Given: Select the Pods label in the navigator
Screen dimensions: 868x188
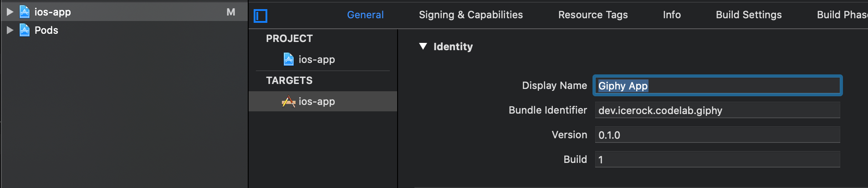Looking at the screenshot, I should 46,30.
